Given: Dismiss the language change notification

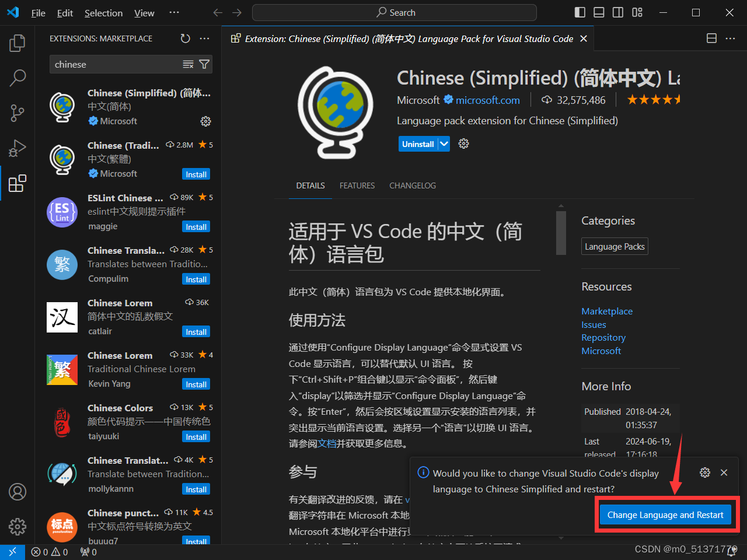Looking at the screenshot, I should click(x=724, y=473).
